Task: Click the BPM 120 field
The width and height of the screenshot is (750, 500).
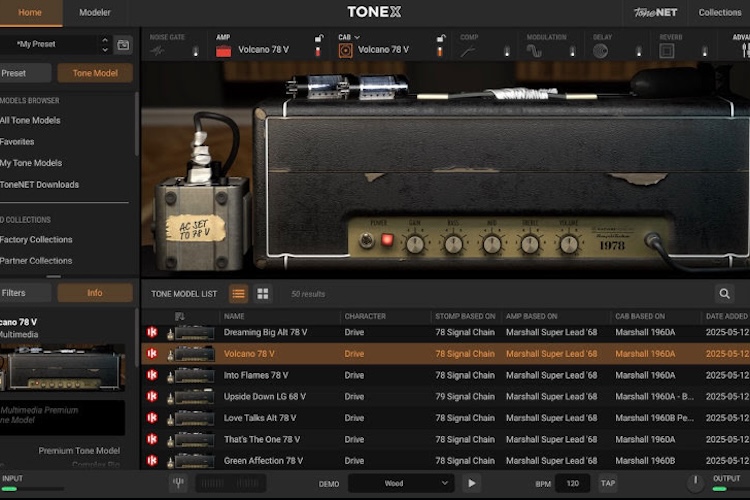Action: point(573,483)
